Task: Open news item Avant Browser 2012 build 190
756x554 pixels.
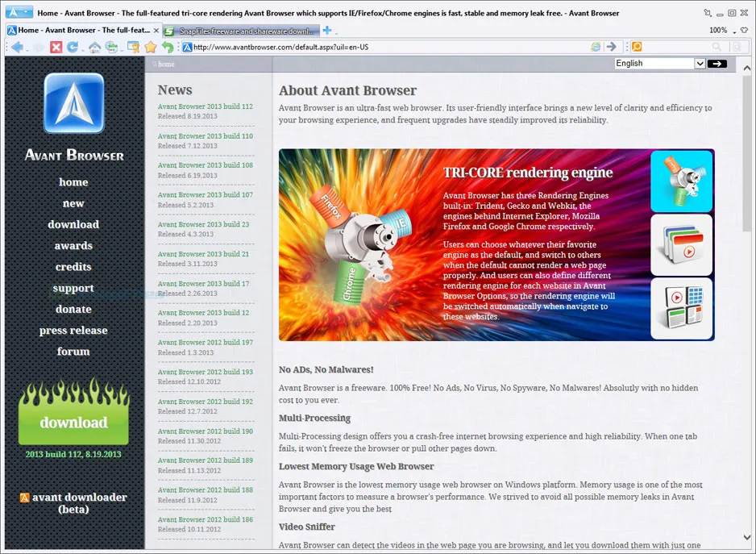Action: 206,431
